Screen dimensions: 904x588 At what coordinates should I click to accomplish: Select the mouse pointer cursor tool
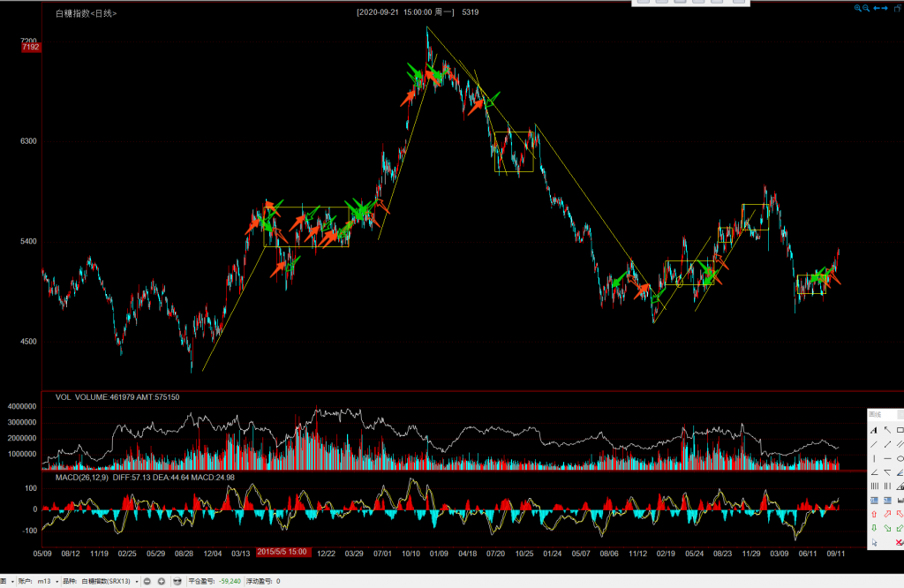[x=874, y=542]
